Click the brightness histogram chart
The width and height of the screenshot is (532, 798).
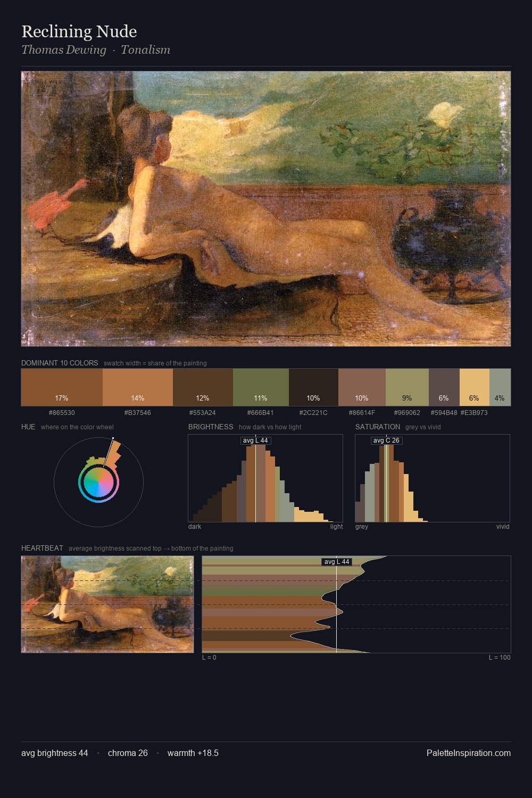[265, 478]
